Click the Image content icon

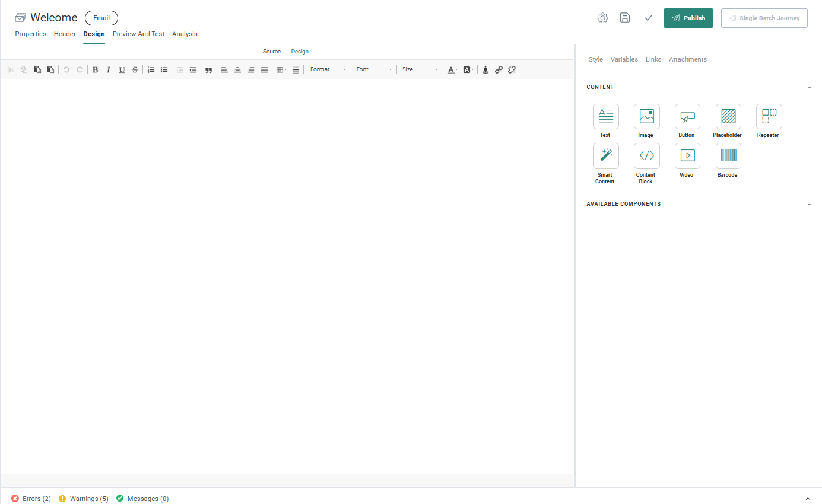click(x=646, y=117)
